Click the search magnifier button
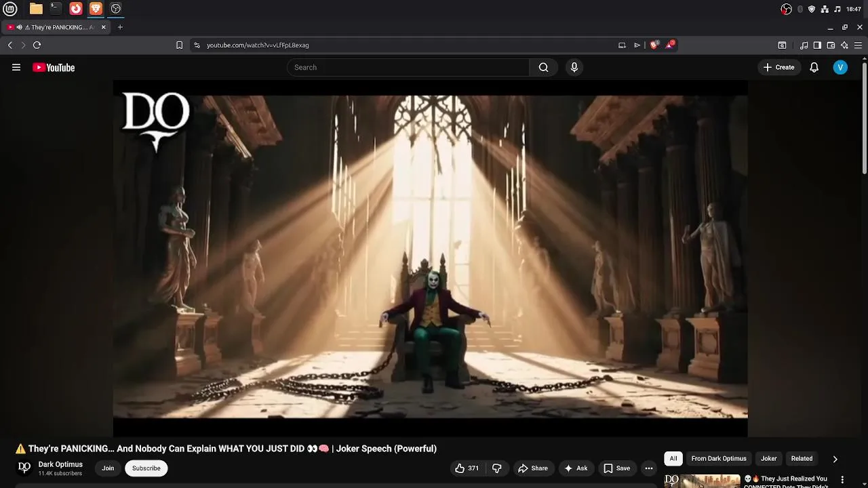The height and width of the screenshot is (488, 868). (x=543, y=67)
